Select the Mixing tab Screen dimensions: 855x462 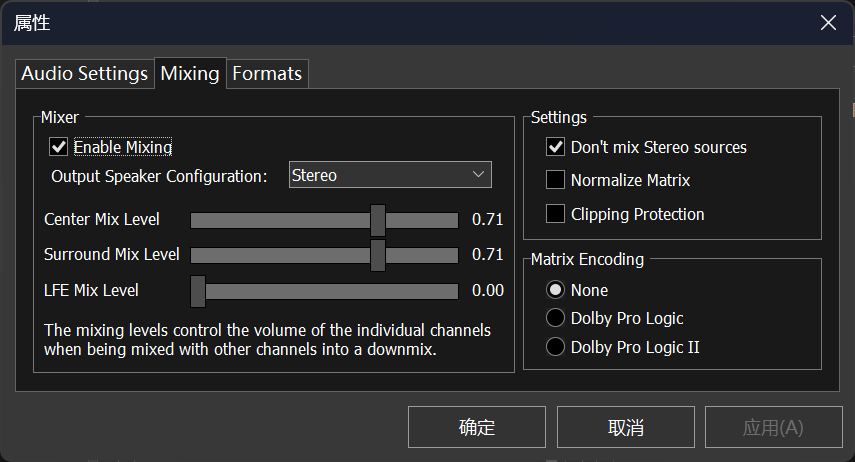[190, 74]
